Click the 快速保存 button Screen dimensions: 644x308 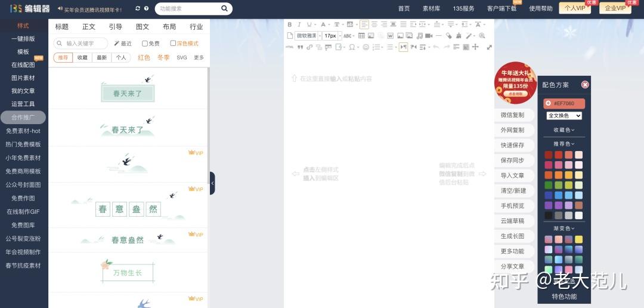point(513,145)
